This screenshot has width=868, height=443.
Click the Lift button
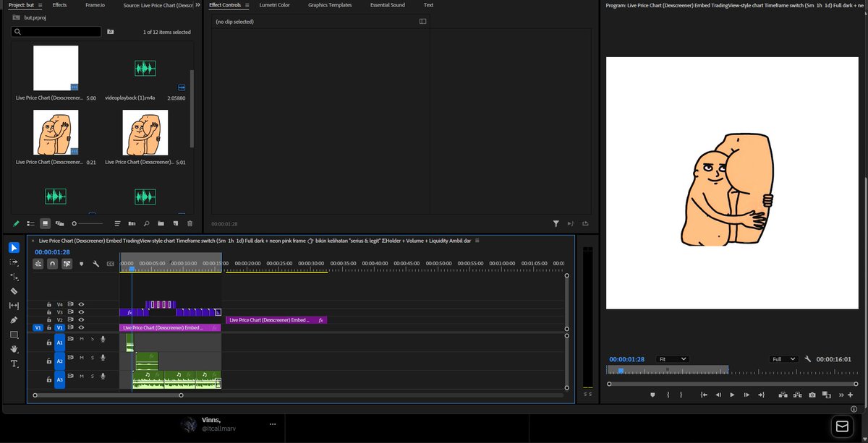pos(783,395)
